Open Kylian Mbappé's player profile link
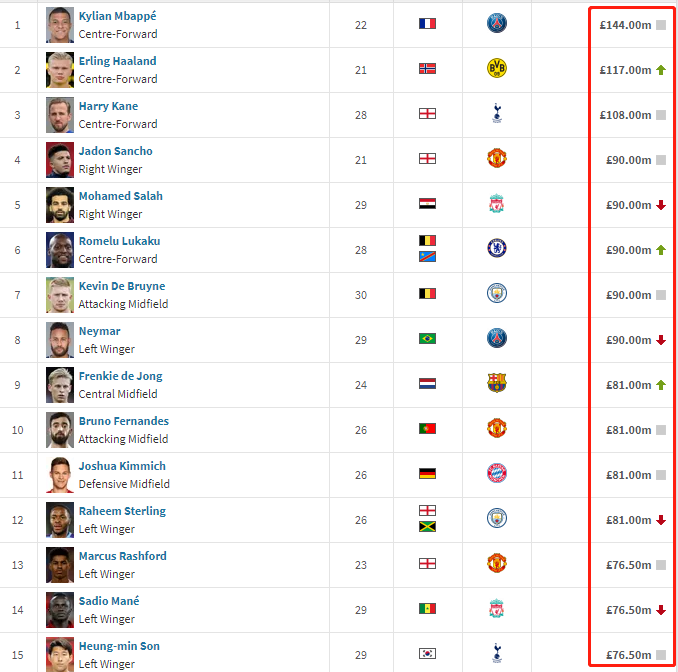The image size is (678, 672). (x=118, y=16)
